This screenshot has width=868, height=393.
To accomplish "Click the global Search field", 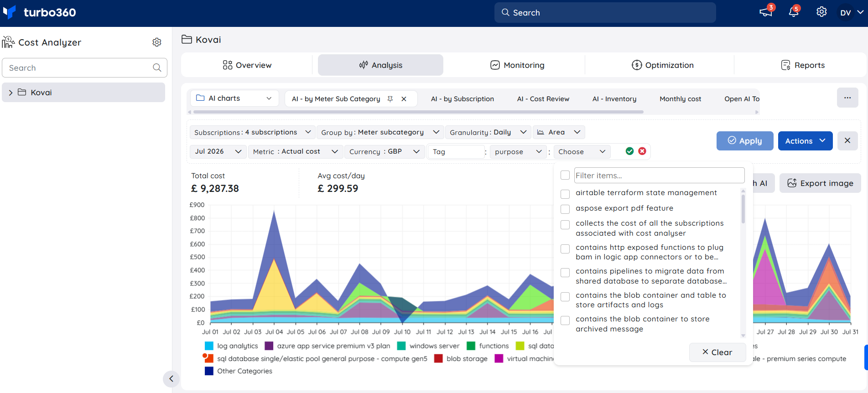I will point(605,12).
